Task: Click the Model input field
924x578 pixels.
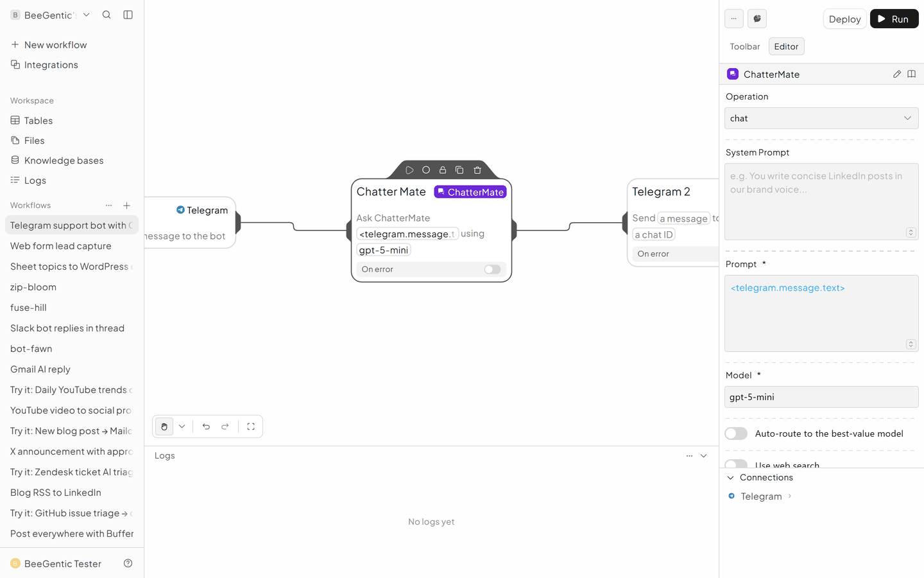Action: click(821, 397)
